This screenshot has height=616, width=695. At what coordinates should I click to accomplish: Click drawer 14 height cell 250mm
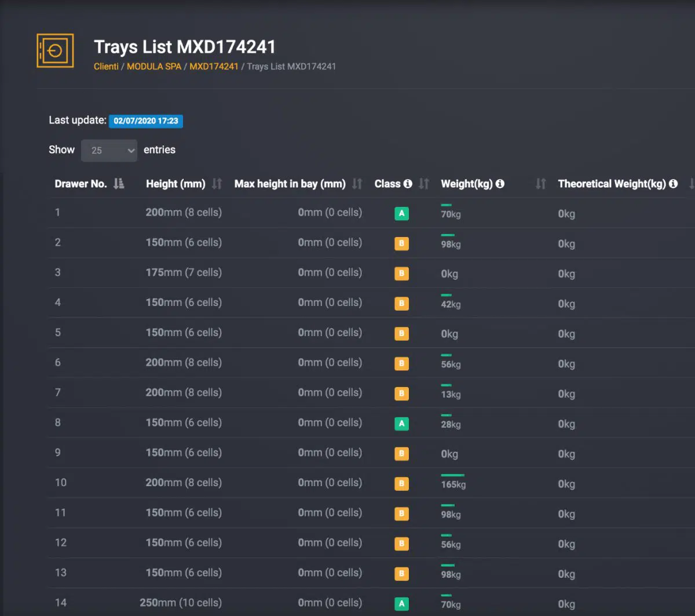[x=180, y=603]
